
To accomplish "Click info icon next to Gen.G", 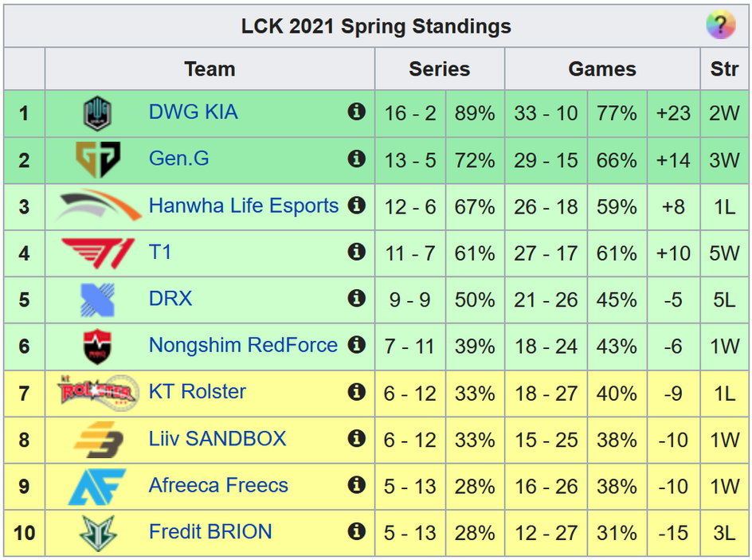I will (x=356, y=159).
